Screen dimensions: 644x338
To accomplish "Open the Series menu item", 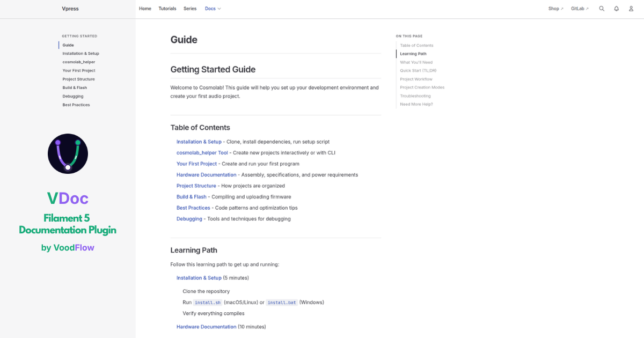I will (190, 9).
